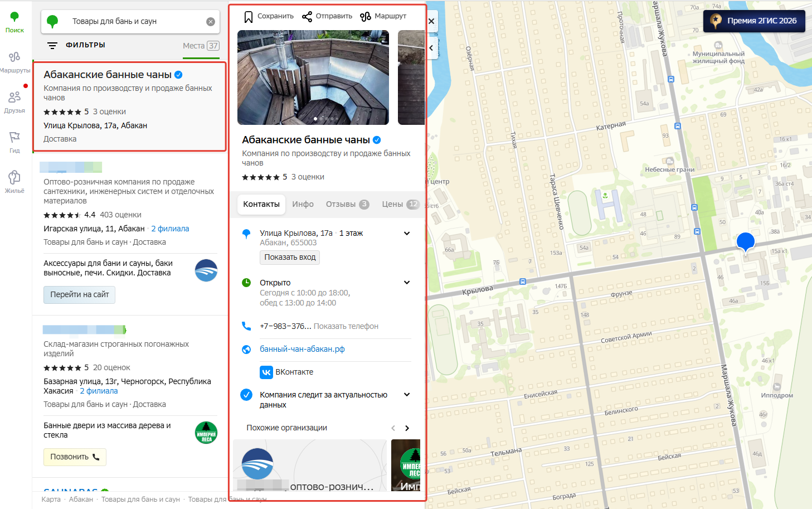This screenshot has width=812, height=509.
Task: Share the card via Отправить
Action: point(327,16)
